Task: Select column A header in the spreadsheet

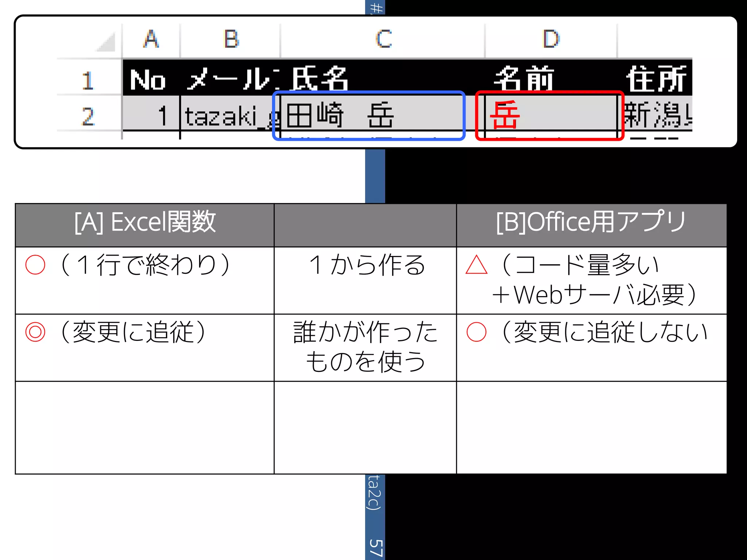Action: (151, 40)
